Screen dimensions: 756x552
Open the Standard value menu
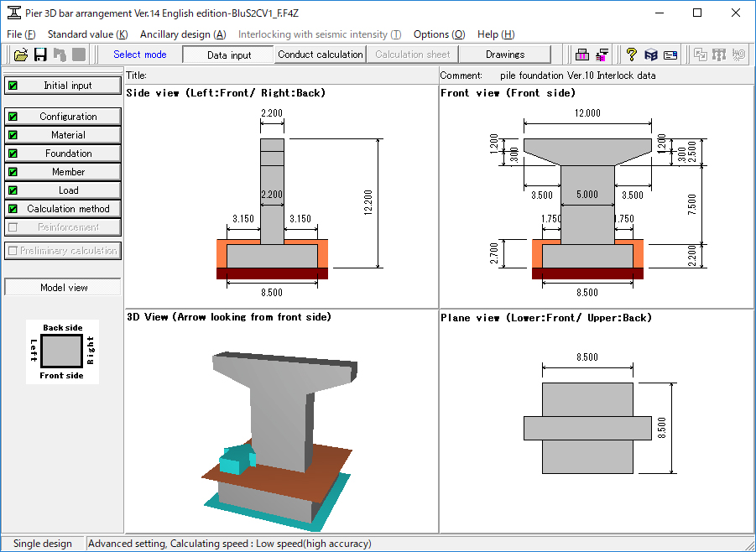[88, 34]
